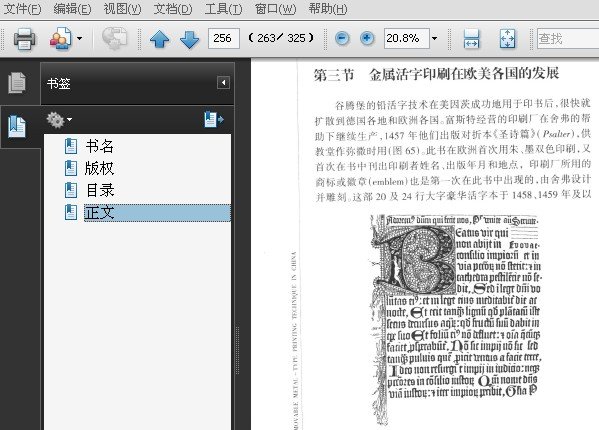Click the page heading 第三节 金属活字印刷
The image size is (599, 430).
(x=437, y=74)
